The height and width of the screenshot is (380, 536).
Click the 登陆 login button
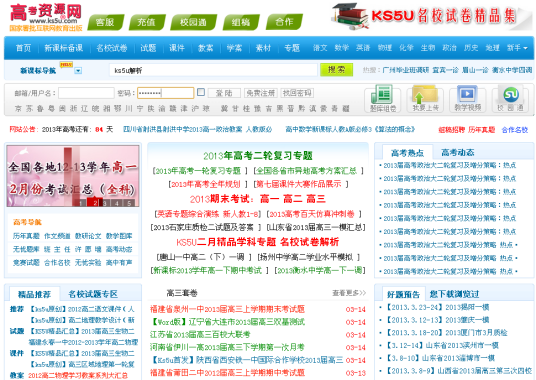pyautogui.click(x=224, y=93)
